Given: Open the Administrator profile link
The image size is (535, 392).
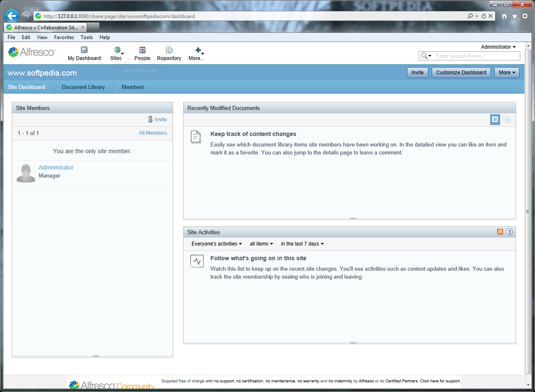Looking at the screenshot, I should [56, 167].
